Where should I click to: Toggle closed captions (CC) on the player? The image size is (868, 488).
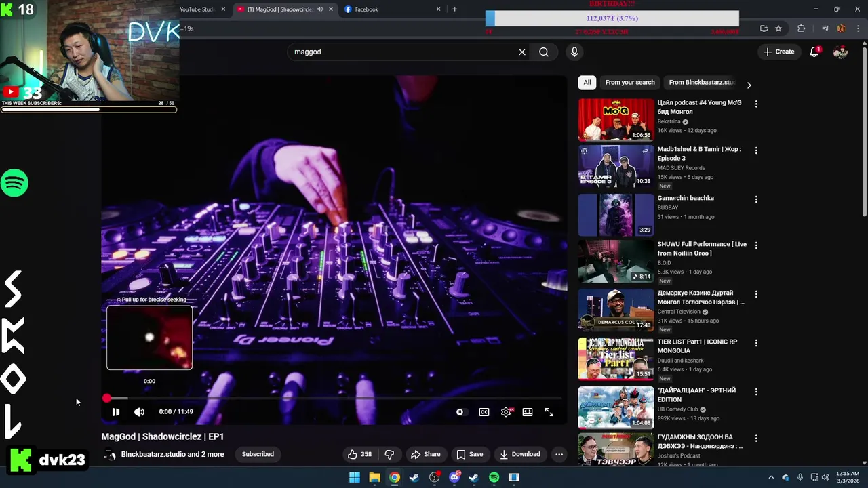click(x=484, y=411)
